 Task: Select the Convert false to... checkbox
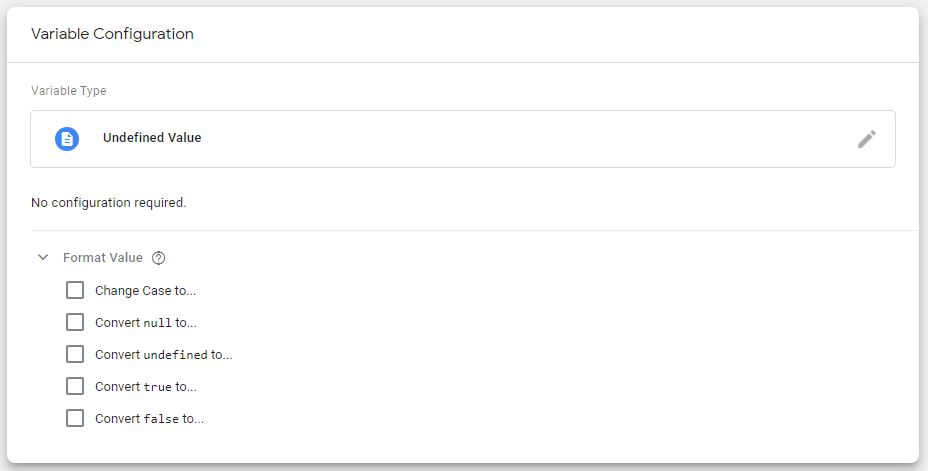pyautogui.click(x=75, y=418)
